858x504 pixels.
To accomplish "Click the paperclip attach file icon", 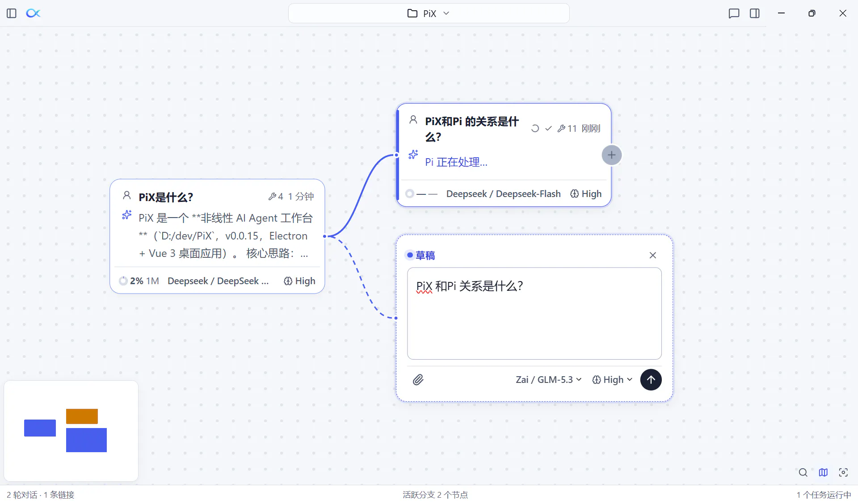I will (x=418, y=380).
